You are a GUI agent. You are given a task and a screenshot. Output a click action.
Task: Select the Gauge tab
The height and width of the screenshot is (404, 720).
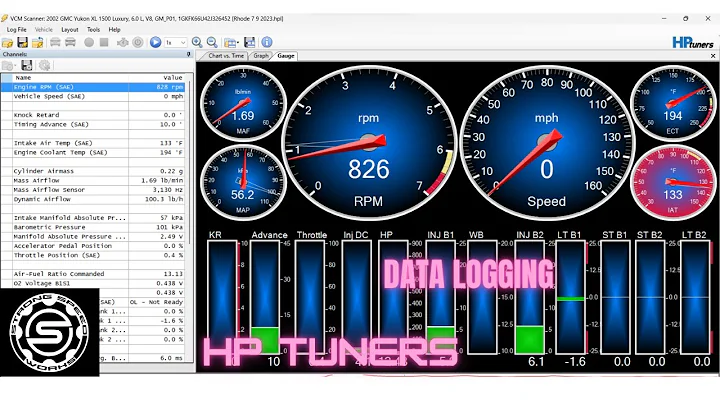(286, 56)
